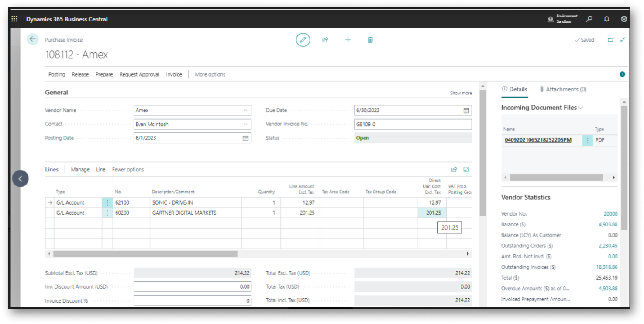
Task: Open options dots for the PDF file
Action: click(x=588, y=141)
